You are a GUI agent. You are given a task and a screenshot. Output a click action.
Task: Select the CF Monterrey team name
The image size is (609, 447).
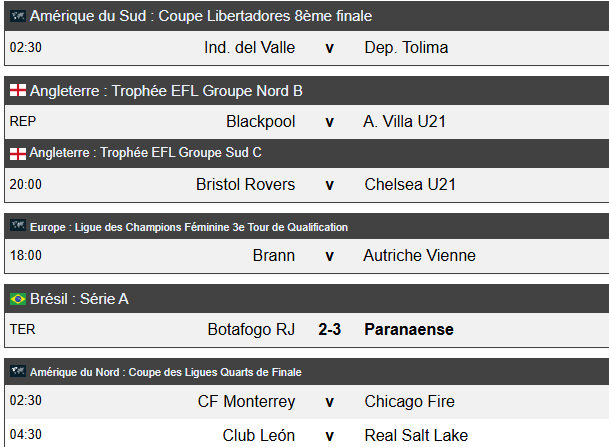pyautogui.click(x=246, y=402)
